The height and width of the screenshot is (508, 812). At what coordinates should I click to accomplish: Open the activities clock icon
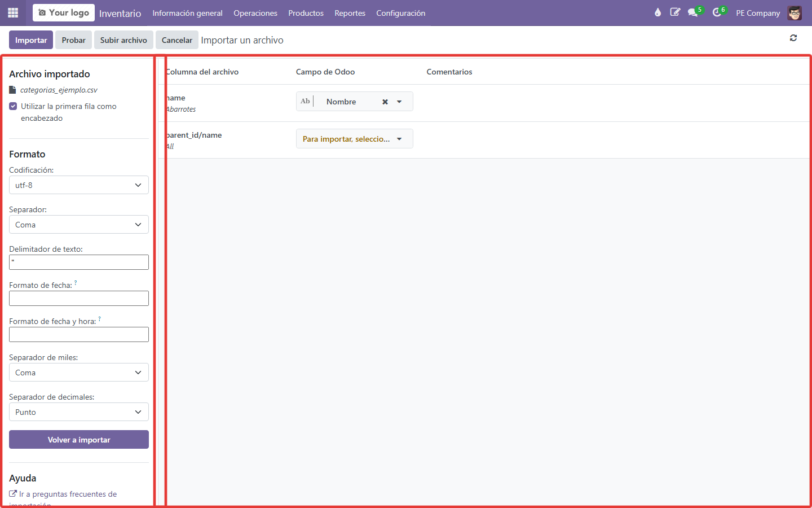[x=718, y=12]
